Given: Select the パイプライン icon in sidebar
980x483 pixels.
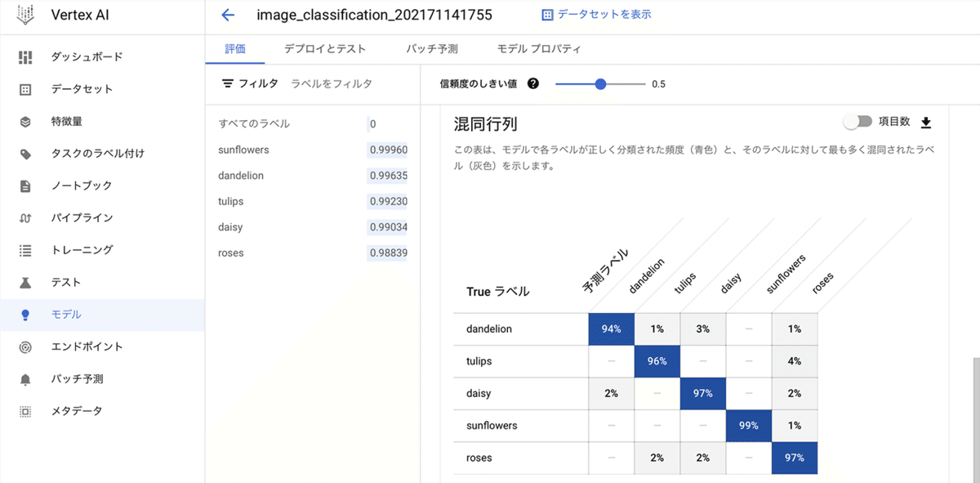Looking at the screenshot, I should (x=25, y=218).
